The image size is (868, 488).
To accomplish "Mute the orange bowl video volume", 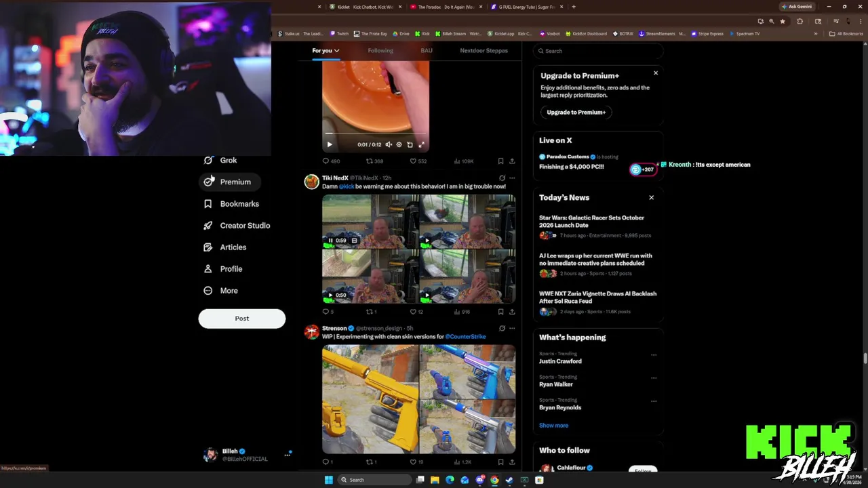I will [x=389, y=144].
